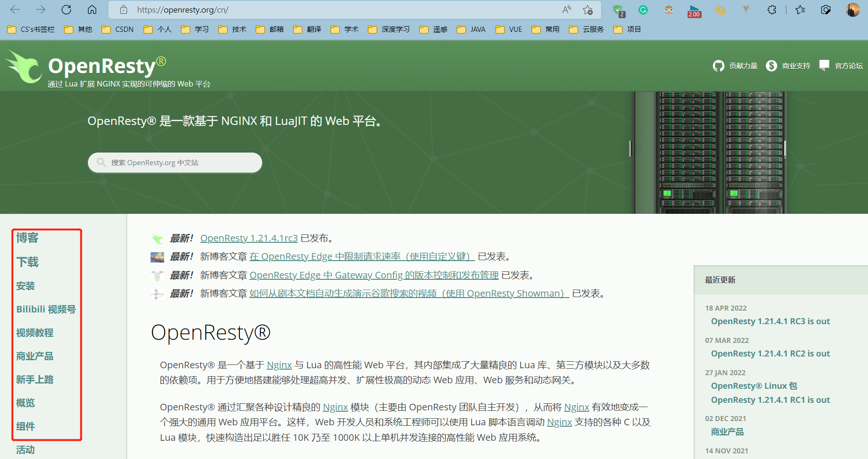This screenshot has width=868, height=459.
Task: Click the 贡献力量 header link
Action: pos(743,66)
